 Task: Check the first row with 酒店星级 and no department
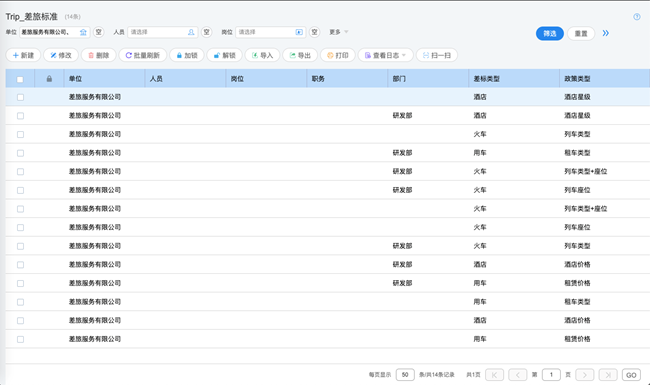pyautogui.click(x=20, y=97)
